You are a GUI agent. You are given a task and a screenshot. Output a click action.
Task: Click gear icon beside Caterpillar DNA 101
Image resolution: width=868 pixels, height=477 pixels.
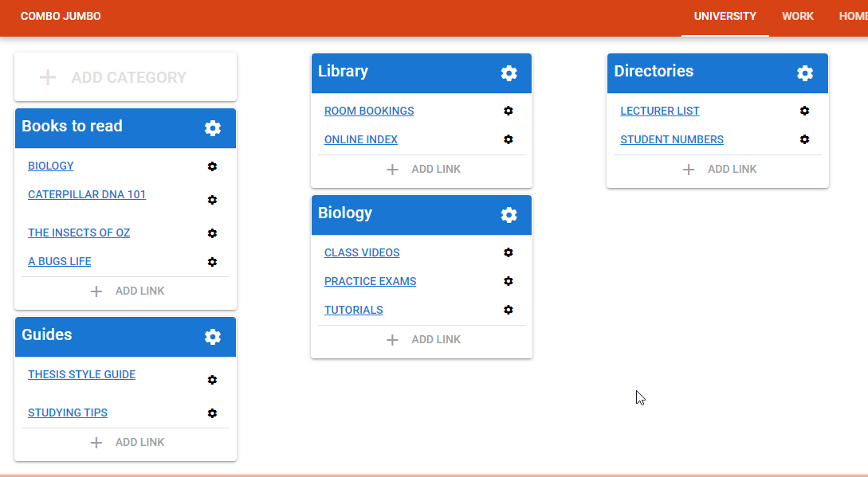pos(212,200)
